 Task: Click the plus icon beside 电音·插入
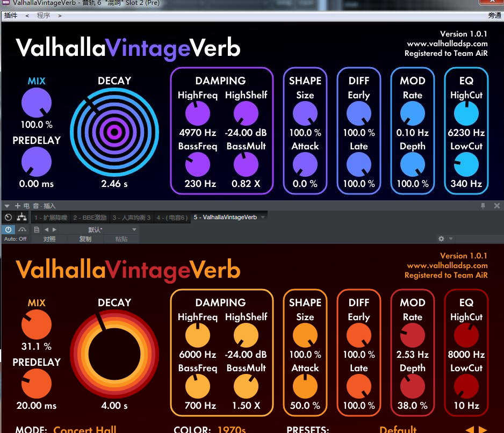pos(17,206)
